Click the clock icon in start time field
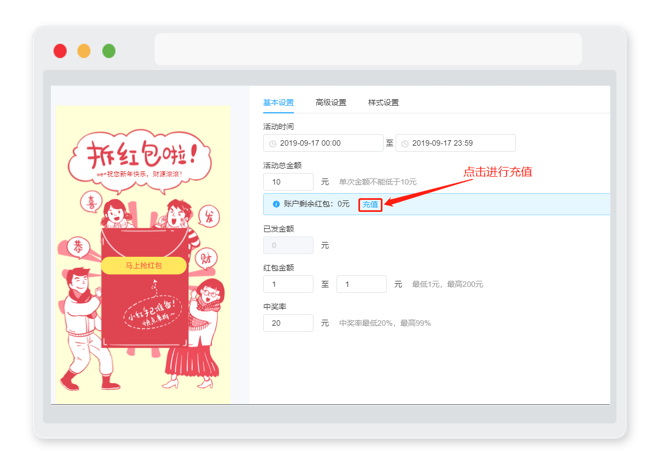This screenshot has height=463, width=660. [272, 144]
